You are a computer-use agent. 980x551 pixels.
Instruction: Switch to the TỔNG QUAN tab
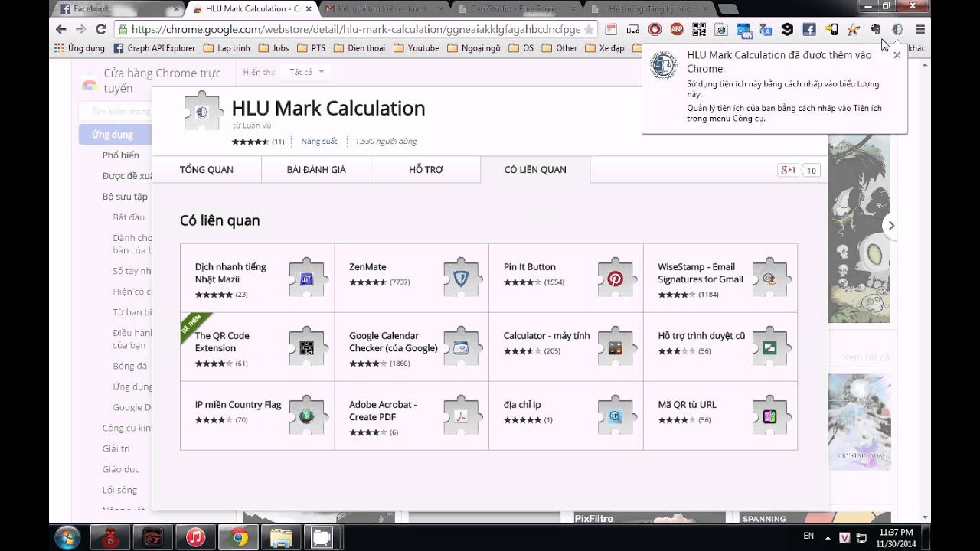click(x=207, y=169)
